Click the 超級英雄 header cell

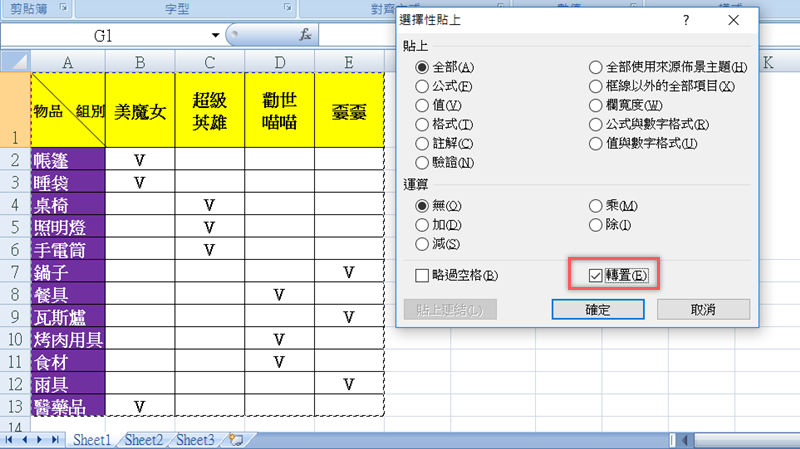pyautogui.click(x=210, y=111)
